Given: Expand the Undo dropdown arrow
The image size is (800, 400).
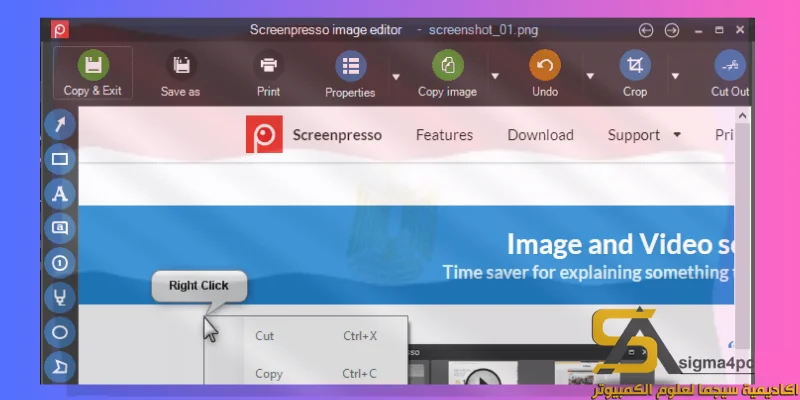Looking at the screenshot, I should [590, 77].
